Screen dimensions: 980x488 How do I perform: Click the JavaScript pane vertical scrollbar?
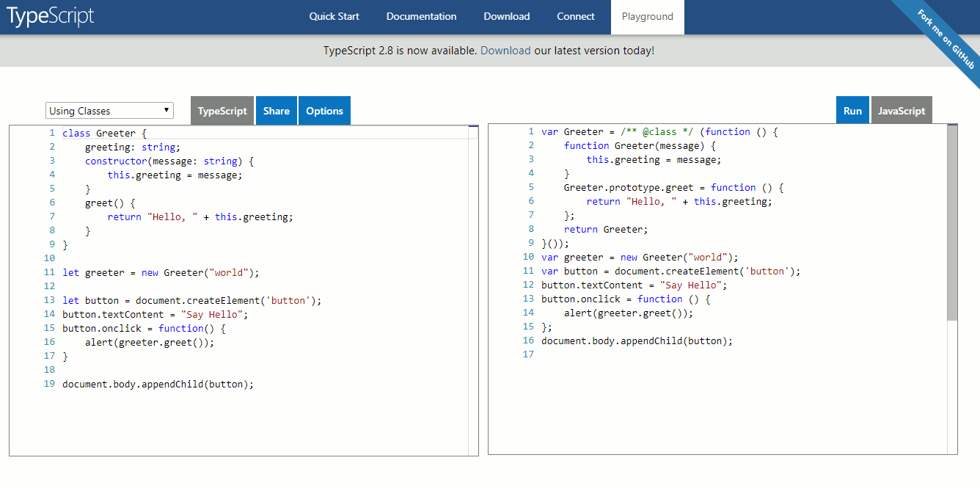[952, 222]
